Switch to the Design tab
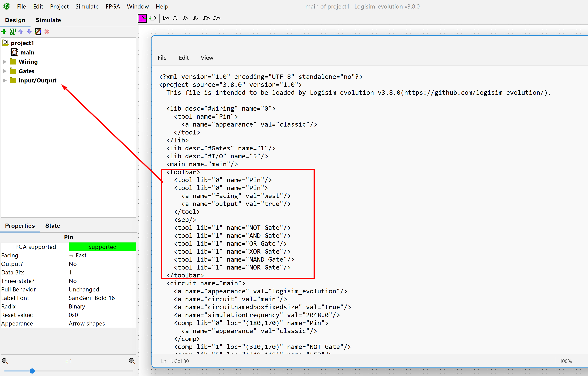The height and width of the screenshot is (376, 588). point(15,20)
